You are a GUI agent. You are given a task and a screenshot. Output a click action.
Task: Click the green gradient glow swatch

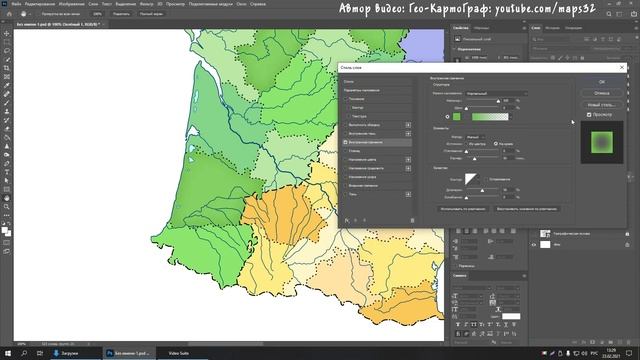pos(490,117)
